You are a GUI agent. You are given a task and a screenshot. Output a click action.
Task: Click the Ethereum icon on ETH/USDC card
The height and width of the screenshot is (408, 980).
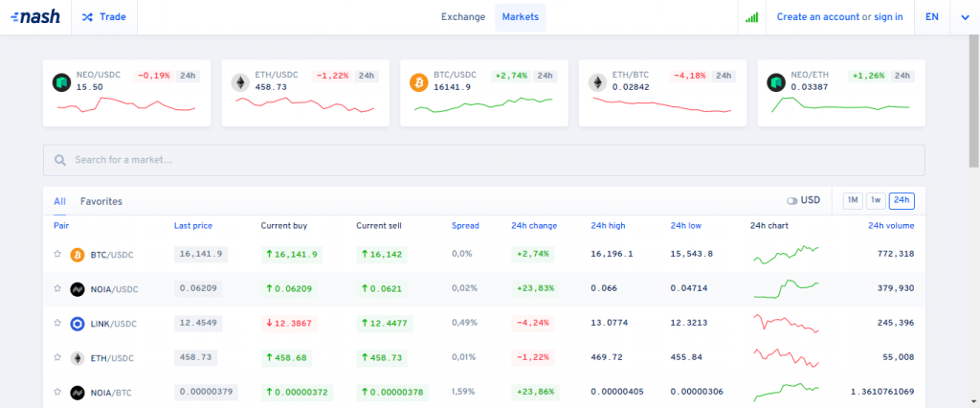click(x=240, y=82)
